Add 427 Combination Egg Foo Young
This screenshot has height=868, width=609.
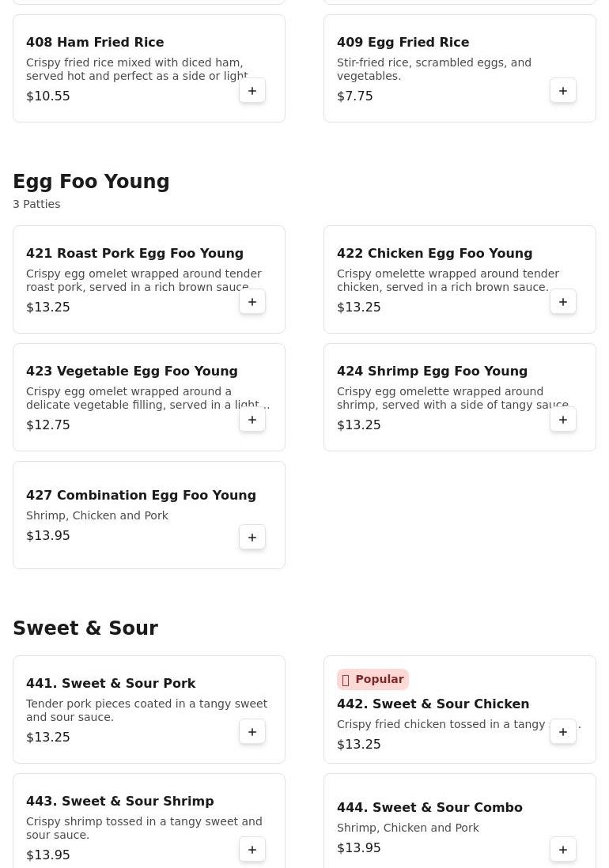[252, 538]
